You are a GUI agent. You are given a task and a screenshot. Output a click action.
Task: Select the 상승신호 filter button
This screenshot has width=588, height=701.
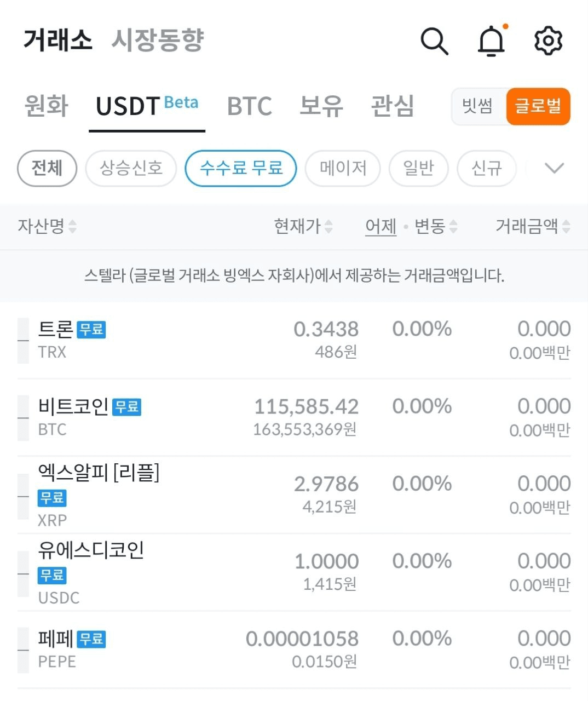tap(131, 168)
